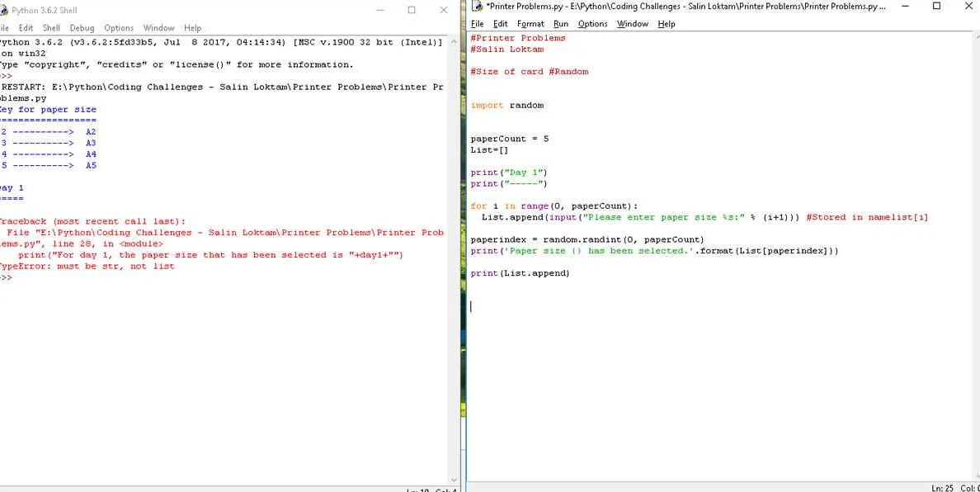Open the Debug menu in Python Shell

pos(82,28)
